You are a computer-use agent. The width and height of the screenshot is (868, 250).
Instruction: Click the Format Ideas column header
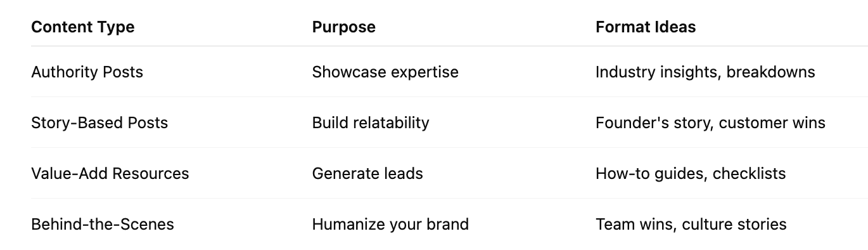[646, 27]
